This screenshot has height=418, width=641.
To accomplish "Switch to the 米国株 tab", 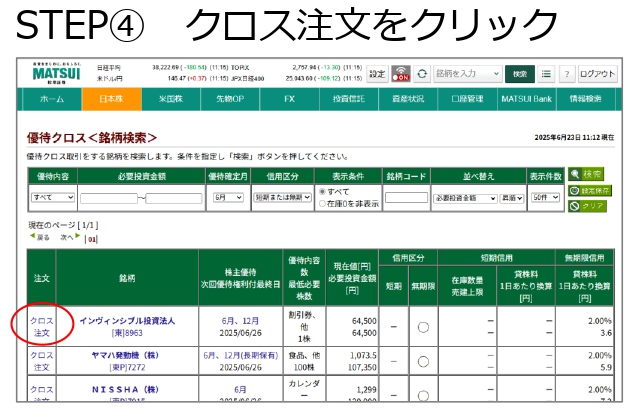I will click(171, 99).
